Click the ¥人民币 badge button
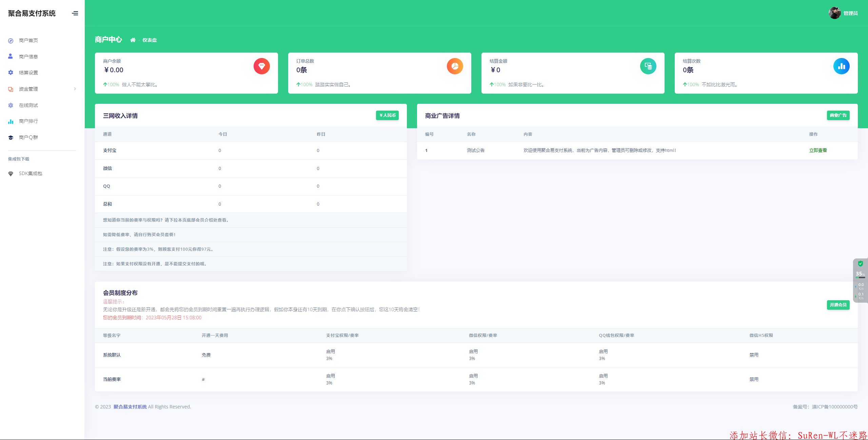 (387, 115)
